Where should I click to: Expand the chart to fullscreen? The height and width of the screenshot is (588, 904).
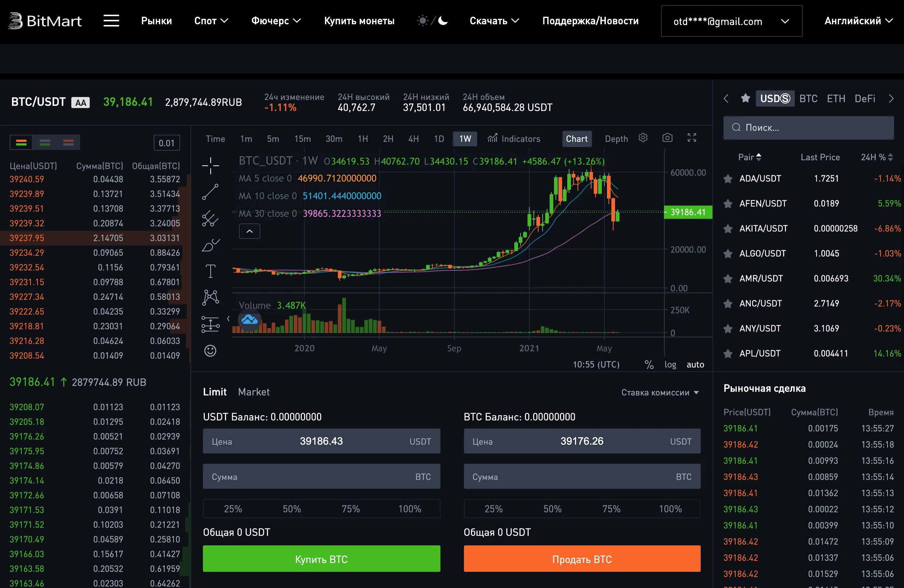coord(692,138)
